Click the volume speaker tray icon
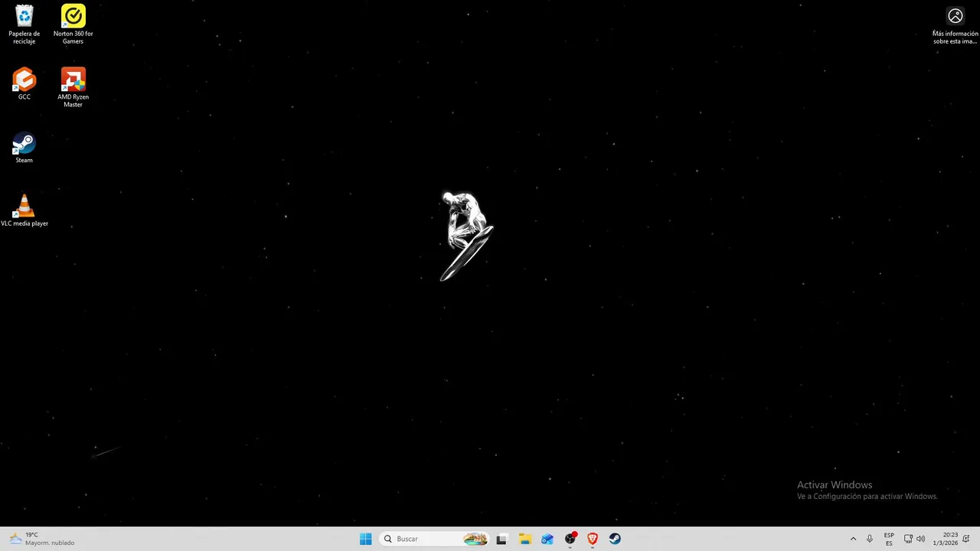The image size is (980, 551). pyautogui.click(x=920, y=539)
